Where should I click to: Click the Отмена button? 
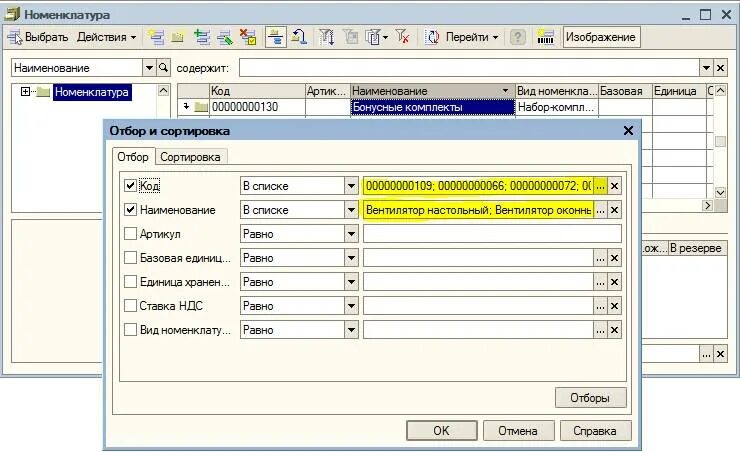click(518, 431)
